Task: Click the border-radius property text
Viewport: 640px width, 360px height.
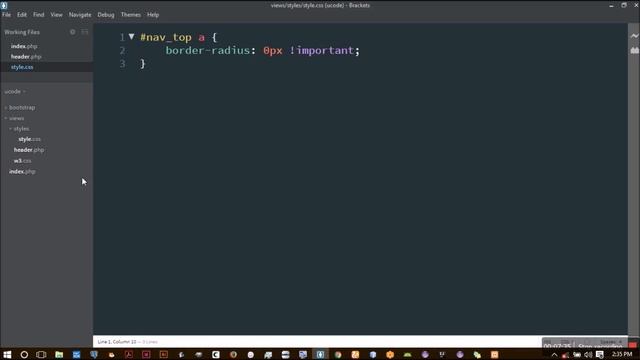Action: [x=207, y=51]
